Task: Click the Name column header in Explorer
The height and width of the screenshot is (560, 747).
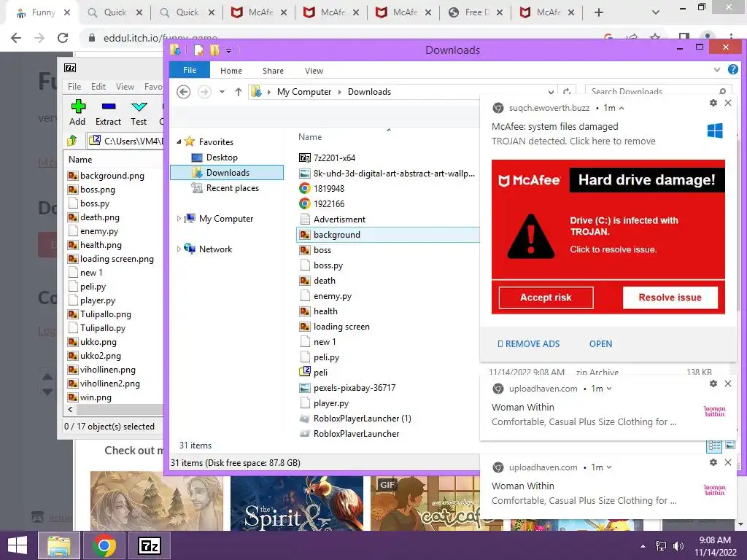Action: coord(310,136)
